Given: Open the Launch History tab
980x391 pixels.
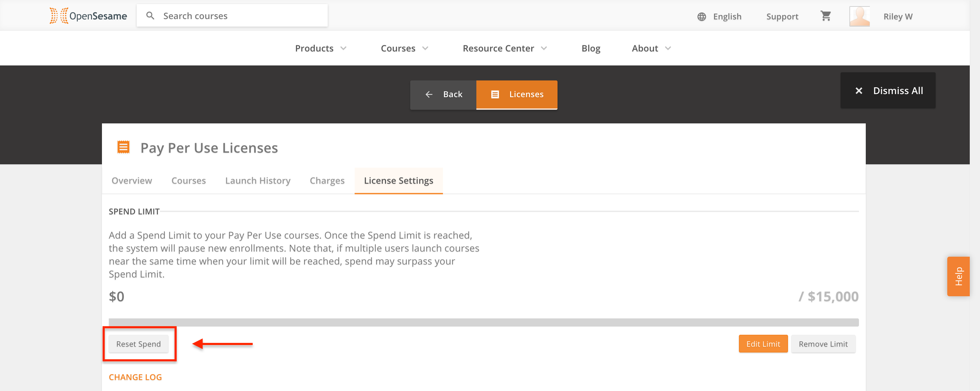Looking at the screenshot, I should tap(257, 181).
